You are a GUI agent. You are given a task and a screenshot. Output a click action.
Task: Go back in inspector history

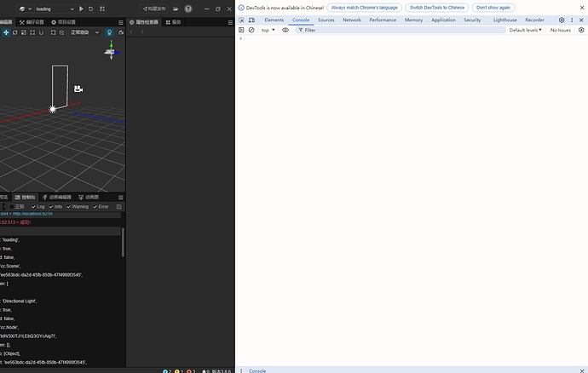click(131, 32)
